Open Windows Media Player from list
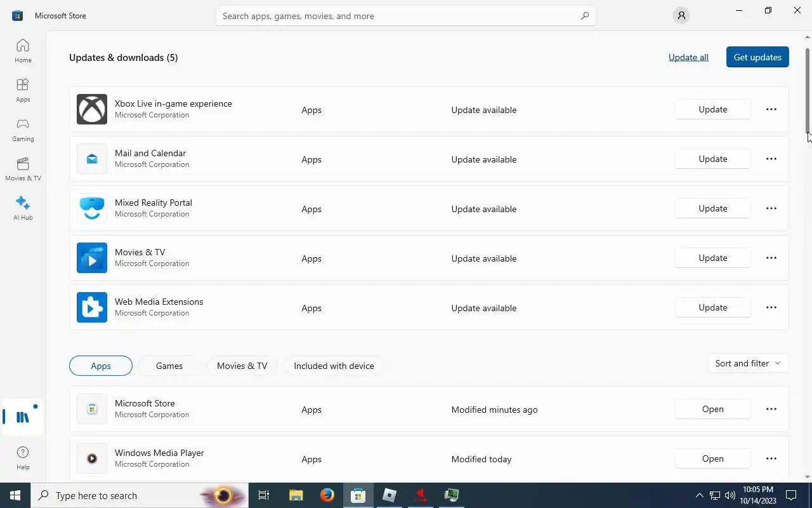This screenshot has width=812, height=508. click(x=713, y=458)
